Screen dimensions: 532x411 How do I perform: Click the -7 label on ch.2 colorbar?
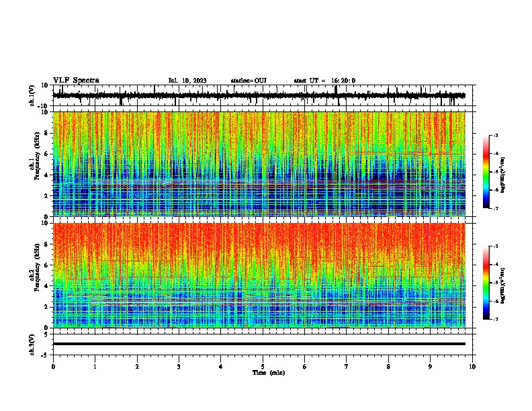click(495, 319)
